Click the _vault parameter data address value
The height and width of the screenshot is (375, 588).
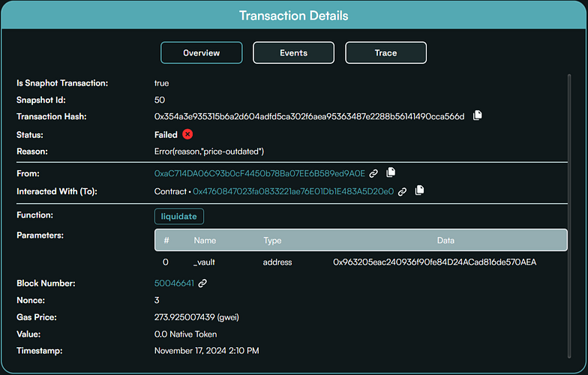point(435,262)
